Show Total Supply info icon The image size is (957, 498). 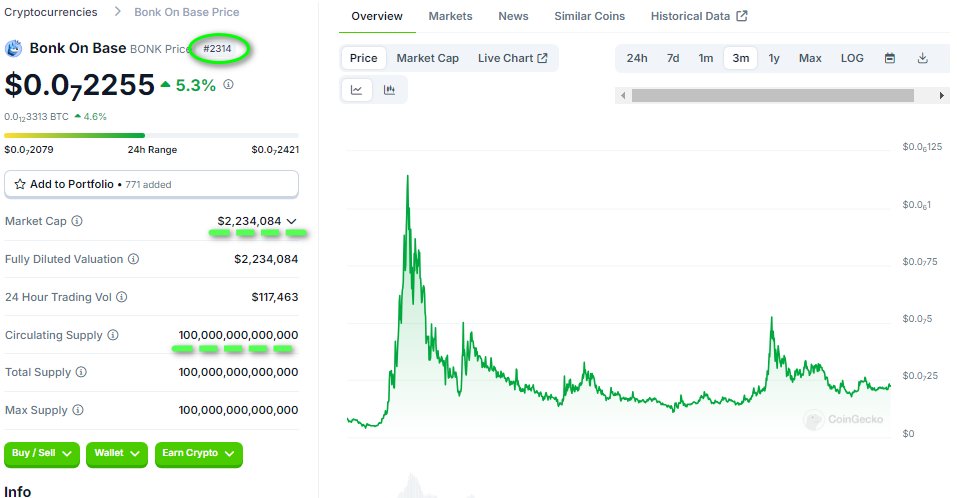coord(81,372)
